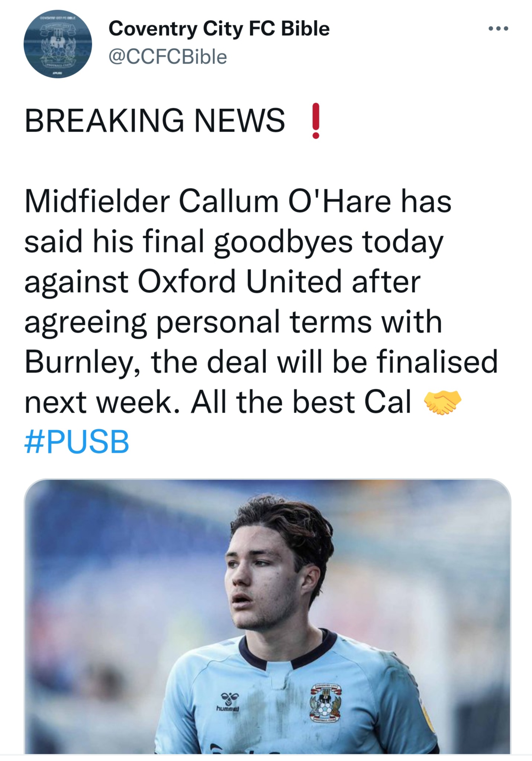Image resolution: width=532 pixels, height=761 pixels.
Task: Open the Coventry City FC Bible profile avatar
Action: click(x=58, y=44)
